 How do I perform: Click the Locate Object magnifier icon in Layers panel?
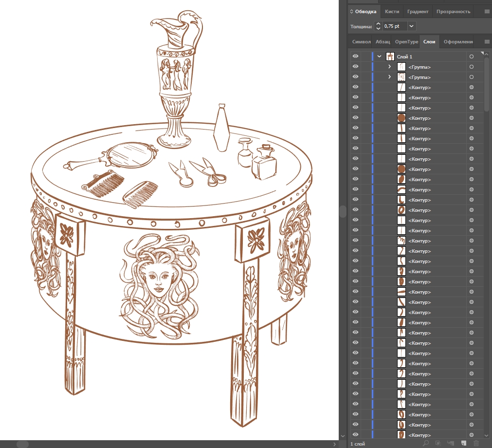(426, 443)
